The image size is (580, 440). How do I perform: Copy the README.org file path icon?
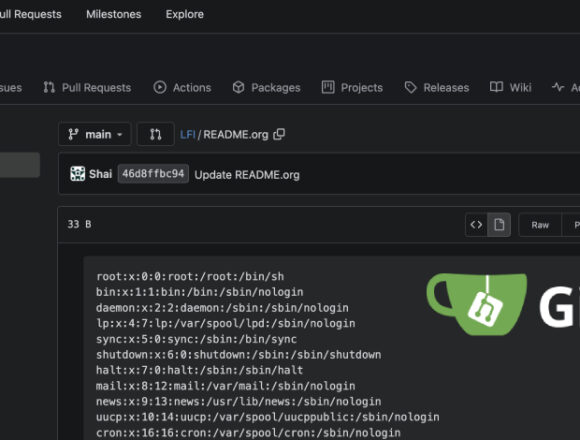[279, 134]
